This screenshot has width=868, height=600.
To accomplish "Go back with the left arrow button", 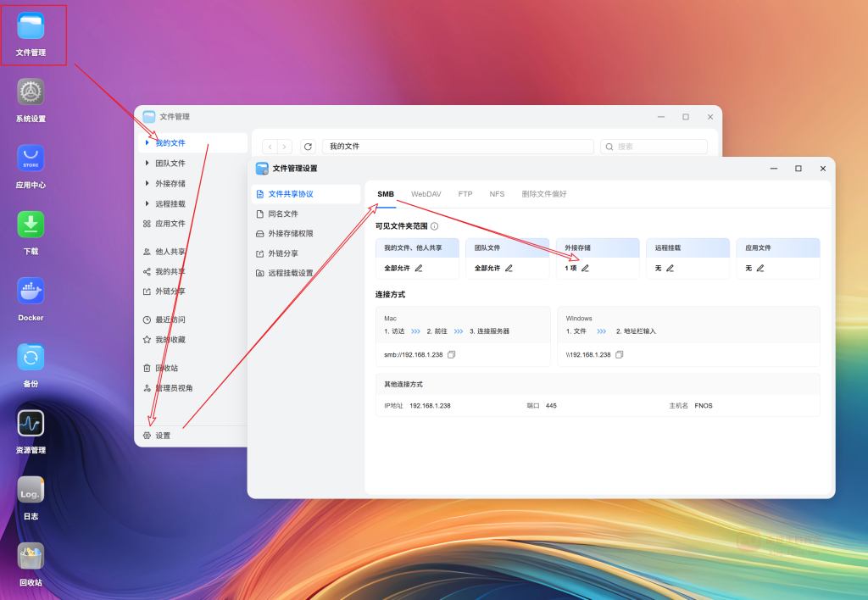I will pos(270,147).
